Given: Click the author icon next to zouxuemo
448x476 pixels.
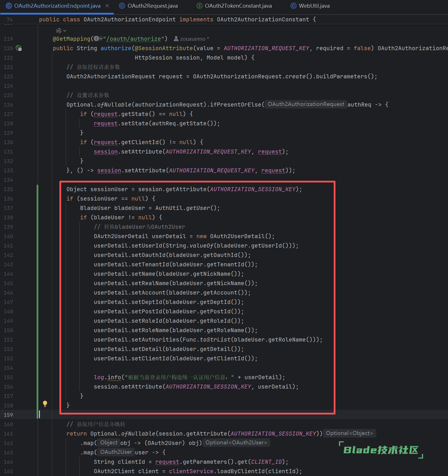Looking at the screenshot, I should (176, 39).
